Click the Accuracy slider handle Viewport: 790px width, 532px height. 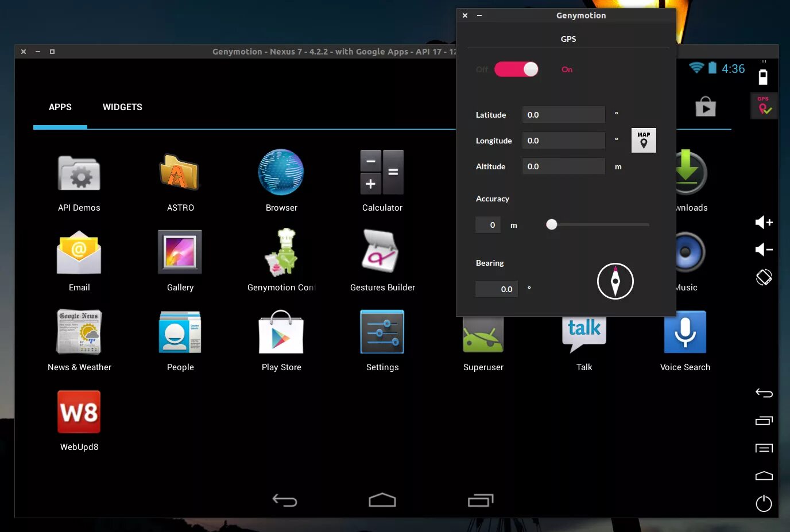552,224
